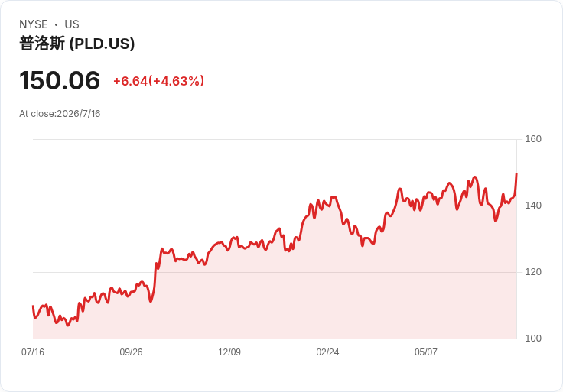Click the 02/24 date axis label
This screenshot has height=392, width=563.
[327, 352]
